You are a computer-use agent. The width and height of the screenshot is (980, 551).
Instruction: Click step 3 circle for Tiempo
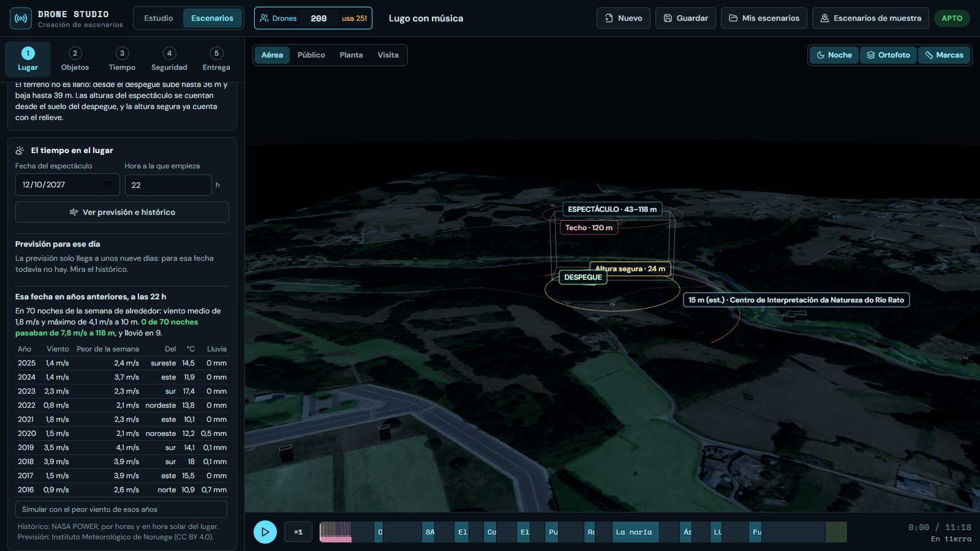pos(122,53)
